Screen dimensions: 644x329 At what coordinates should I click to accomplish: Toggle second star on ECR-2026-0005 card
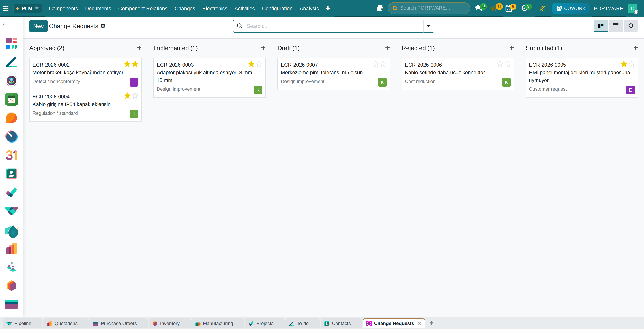[x=632, y=64]
